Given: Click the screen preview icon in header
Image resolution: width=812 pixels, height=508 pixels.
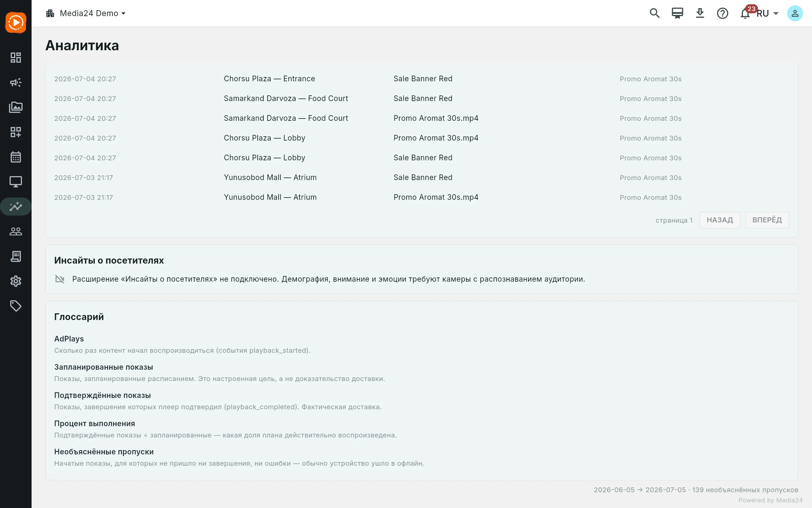Looking at the screenshot, I should [x=677, y=14].
